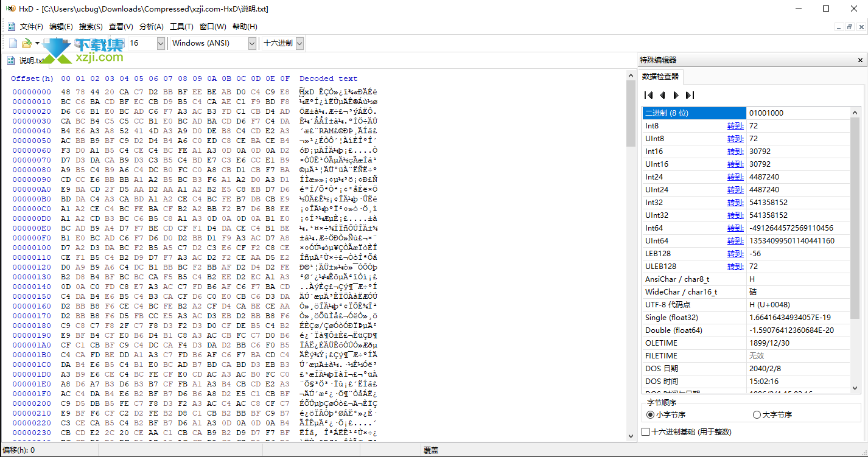
Task: Open the bytes-per-row dropdown showing 16
Action: 161,43
